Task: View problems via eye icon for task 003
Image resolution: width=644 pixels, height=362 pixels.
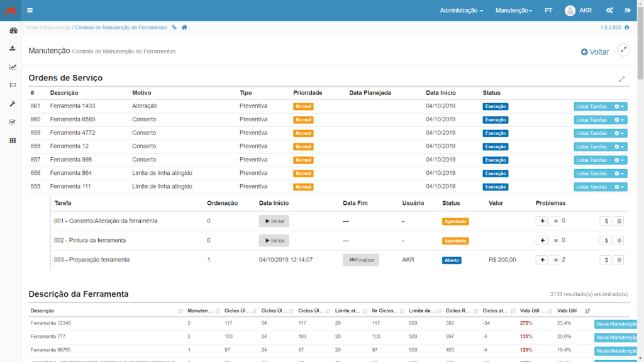Action: point(555,260)
